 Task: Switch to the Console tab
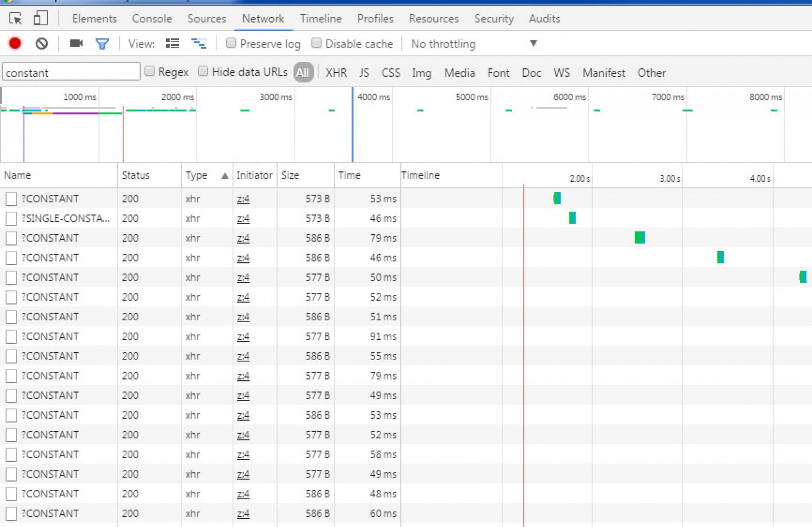click(x=152, y=18)
